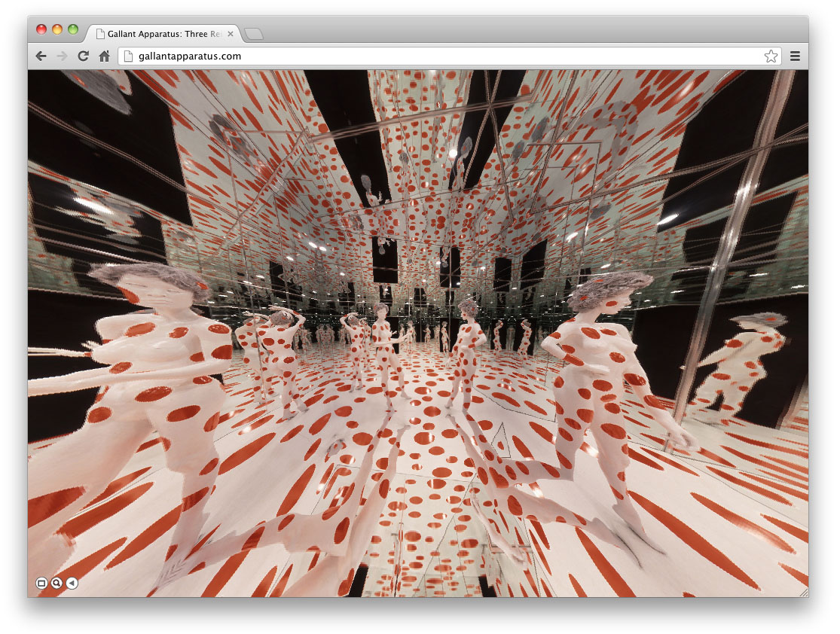Click the magnifier zoom icon in viewer
The image size is (840, 634).
tap(57, 583)
